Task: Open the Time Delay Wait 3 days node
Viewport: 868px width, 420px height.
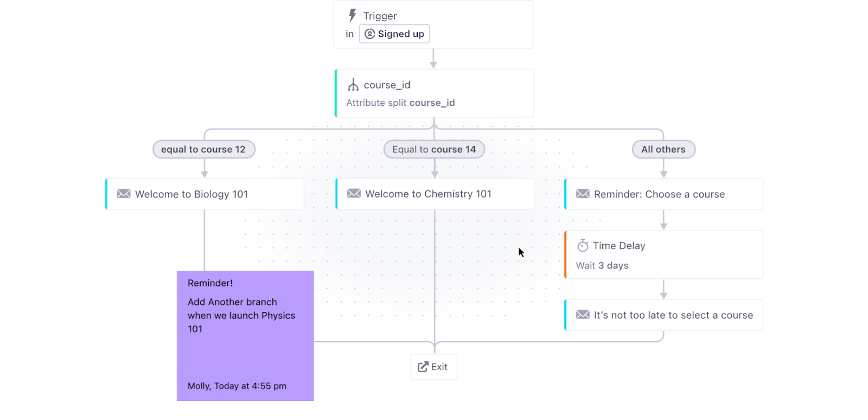Action: 663,254
